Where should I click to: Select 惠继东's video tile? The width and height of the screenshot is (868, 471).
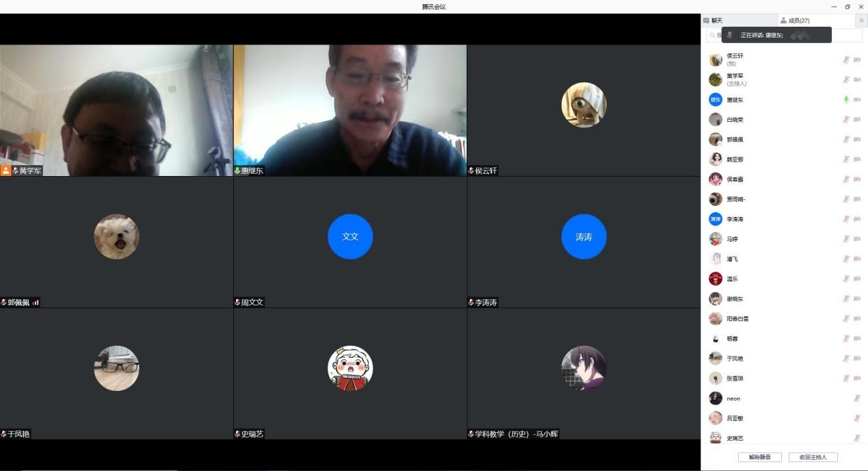point(350,110)
